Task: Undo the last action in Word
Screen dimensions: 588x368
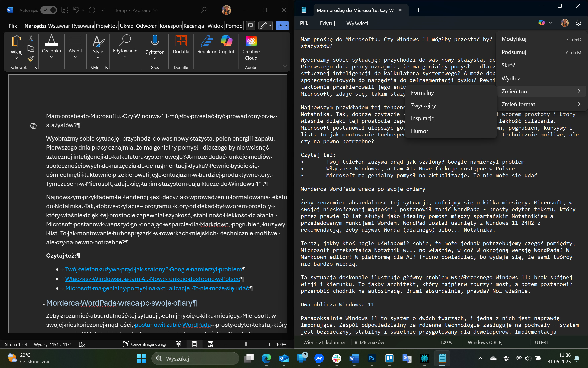Action: pos(76,10)
